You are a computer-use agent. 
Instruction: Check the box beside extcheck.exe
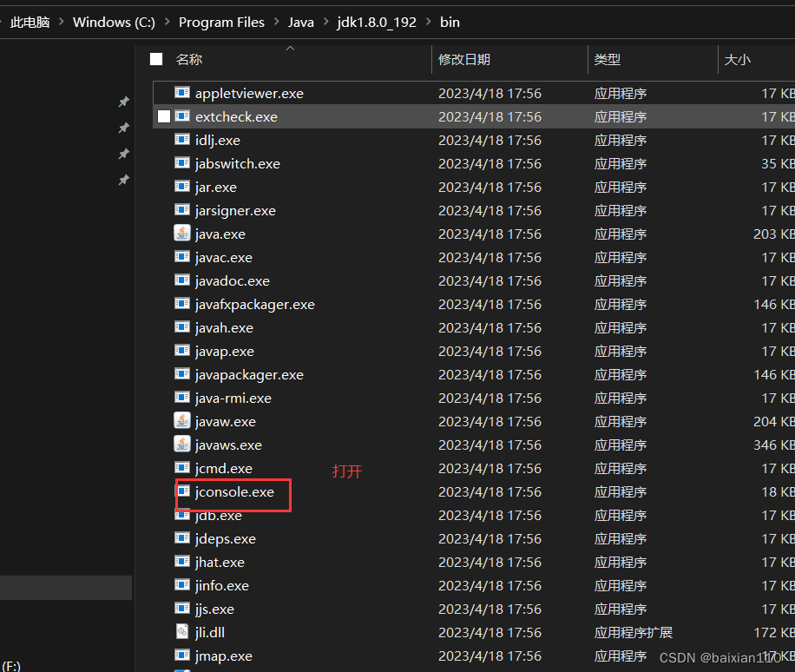[164, 116]
